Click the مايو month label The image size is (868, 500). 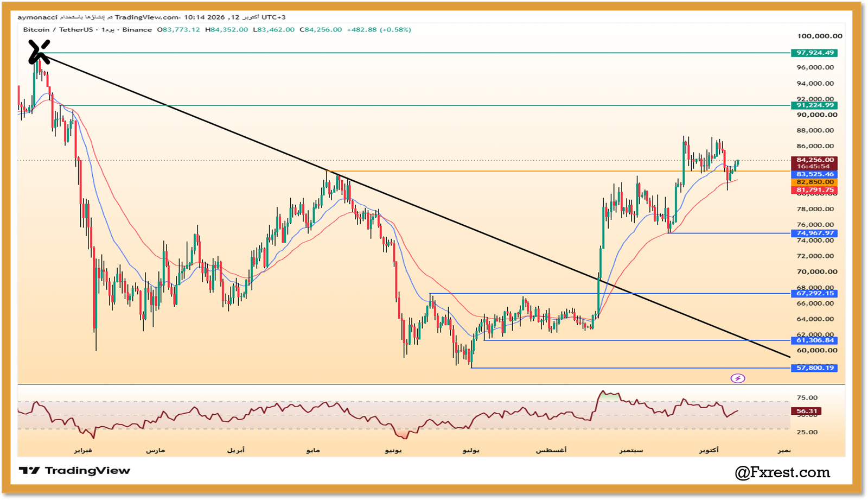point(313,451)
